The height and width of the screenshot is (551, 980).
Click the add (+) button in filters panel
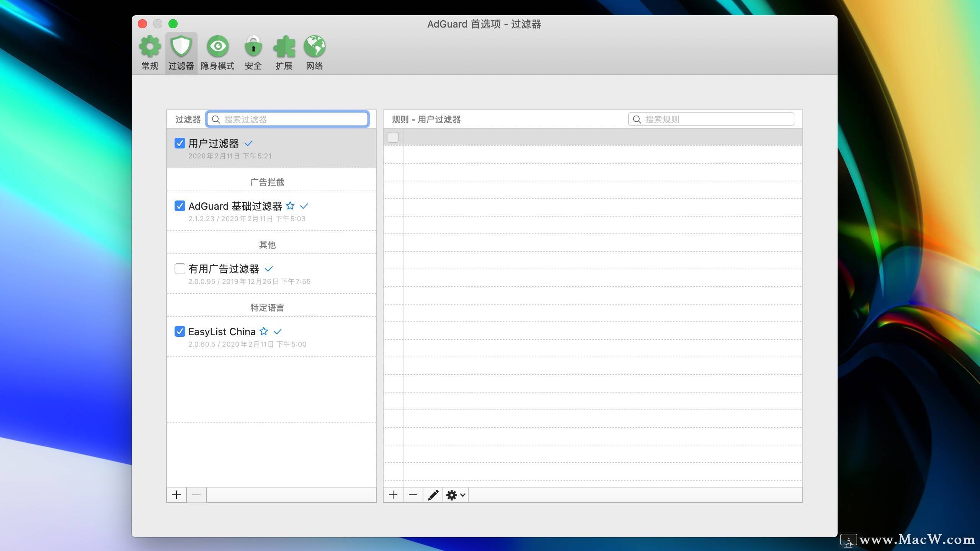pyautogui.click(x=177, y=494)
